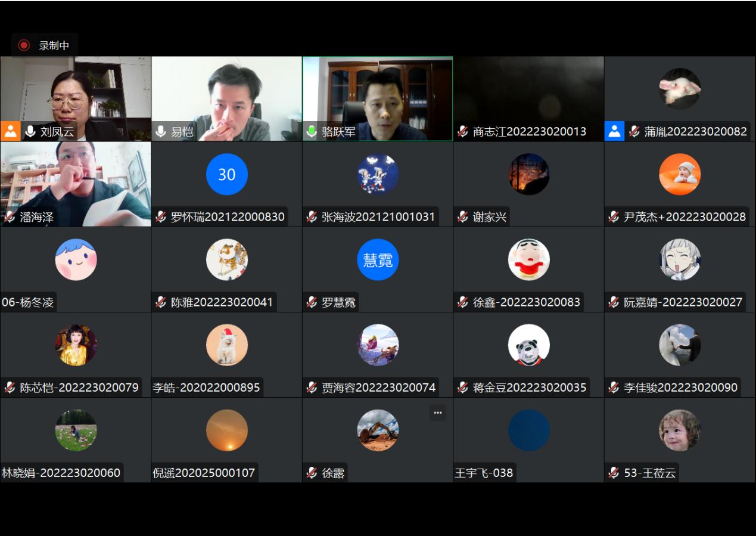756x536 pixels.
Task: Click the muted mic icon beside 53-王莅云
Action: (614, 473)
